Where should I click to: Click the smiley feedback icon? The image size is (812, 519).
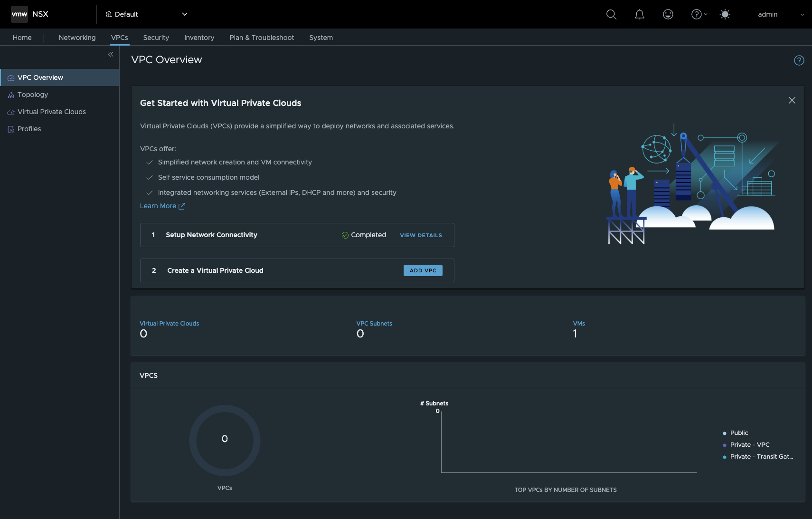pyautogui.click(x=668, y=15)
